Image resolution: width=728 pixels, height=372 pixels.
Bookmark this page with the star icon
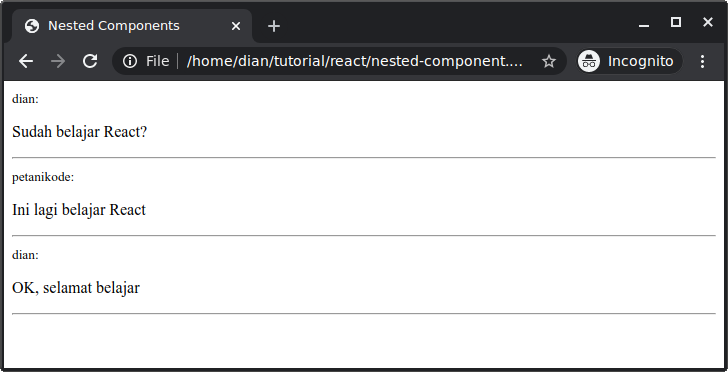click(549, 61)
